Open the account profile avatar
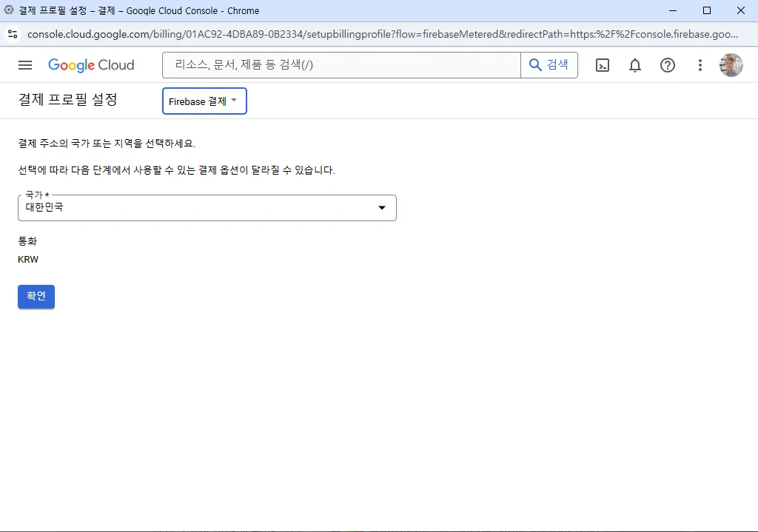 731,65
